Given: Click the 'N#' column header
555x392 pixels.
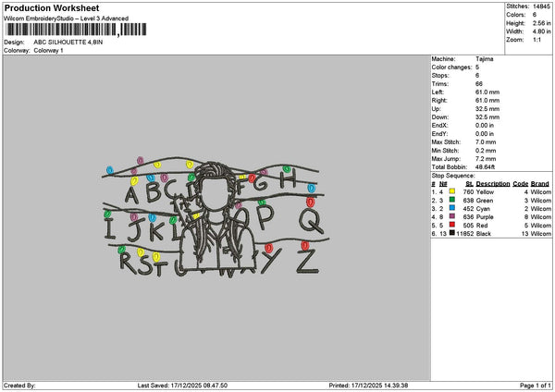Looking at the screenshot, I should (x=443, y=184).
